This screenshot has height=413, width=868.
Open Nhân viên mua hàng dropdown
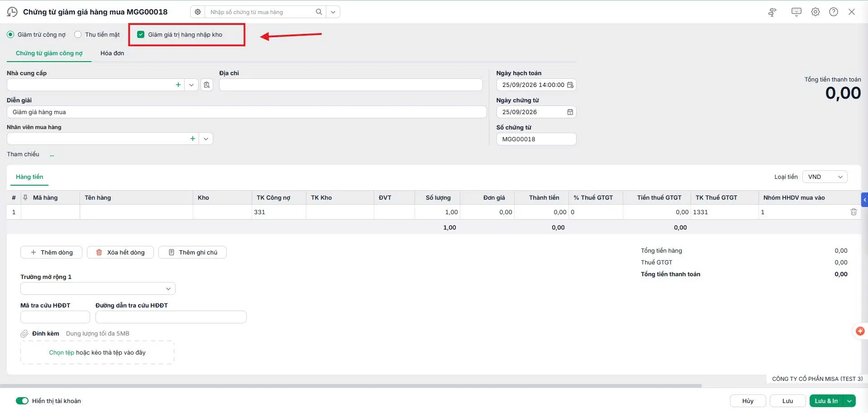point(206,139)
